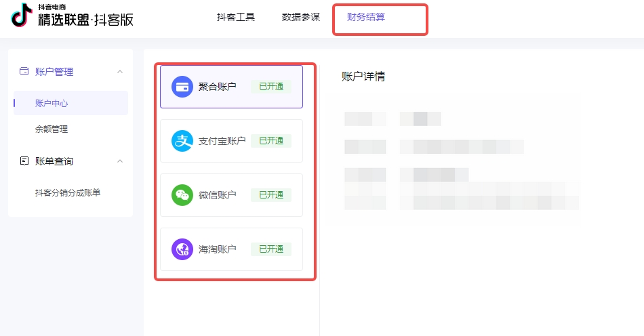The image size is (644, 336).
Task: Collapse the 账单查询 section chevron
Action: [120, 161]
